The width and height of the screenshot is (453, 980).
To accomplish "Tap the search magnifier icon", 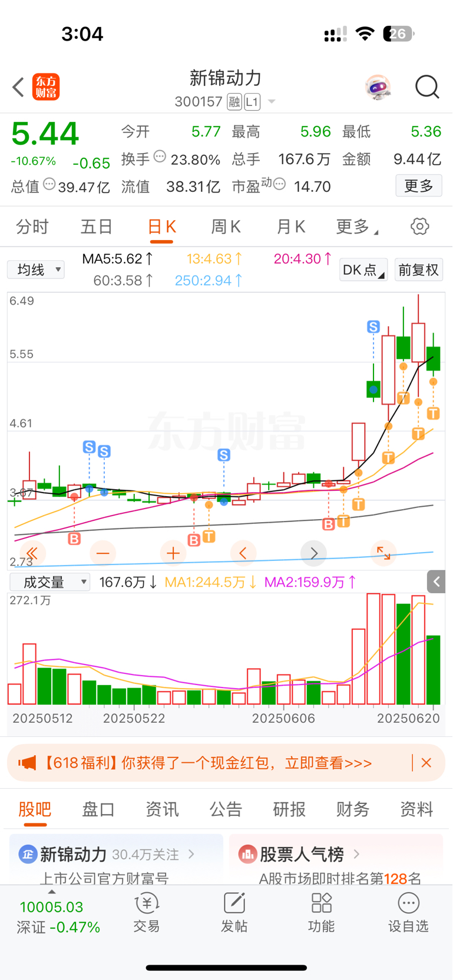I will (427, 87).
